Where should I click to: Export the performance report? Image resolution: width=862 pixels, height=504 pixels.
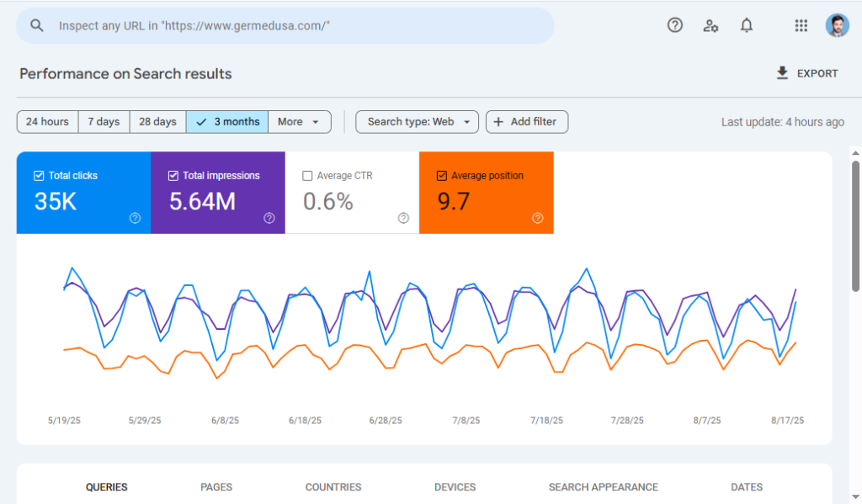coord(806,74)
